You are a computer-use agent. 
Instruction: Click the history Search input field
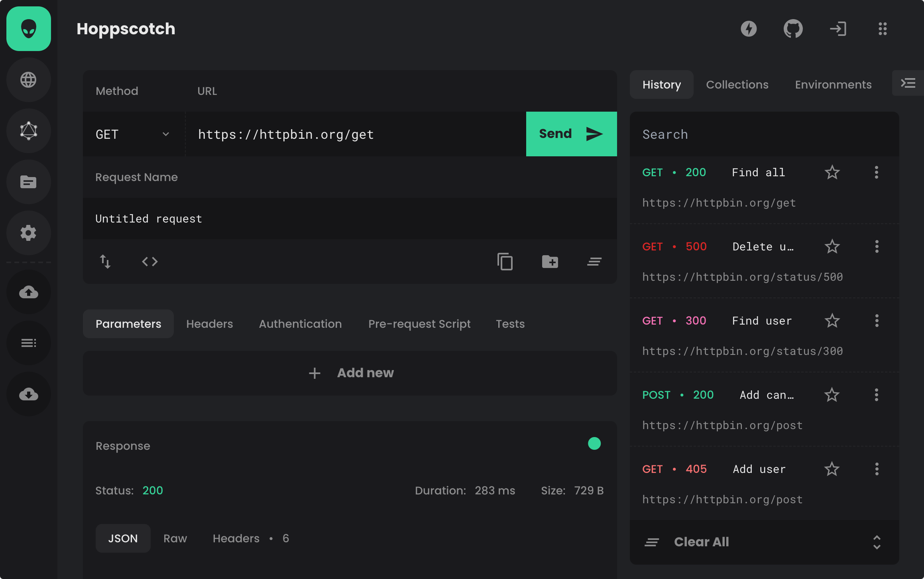tap(764, 134)
